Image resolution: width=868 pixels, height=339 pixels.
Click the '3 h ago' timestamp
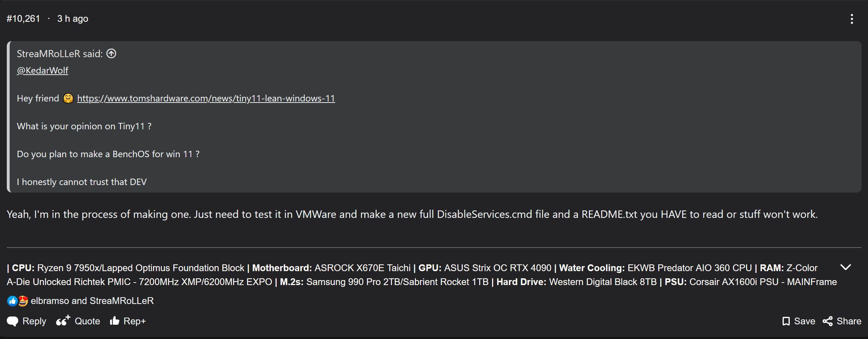pyautogui.click(x=73, y=19)
